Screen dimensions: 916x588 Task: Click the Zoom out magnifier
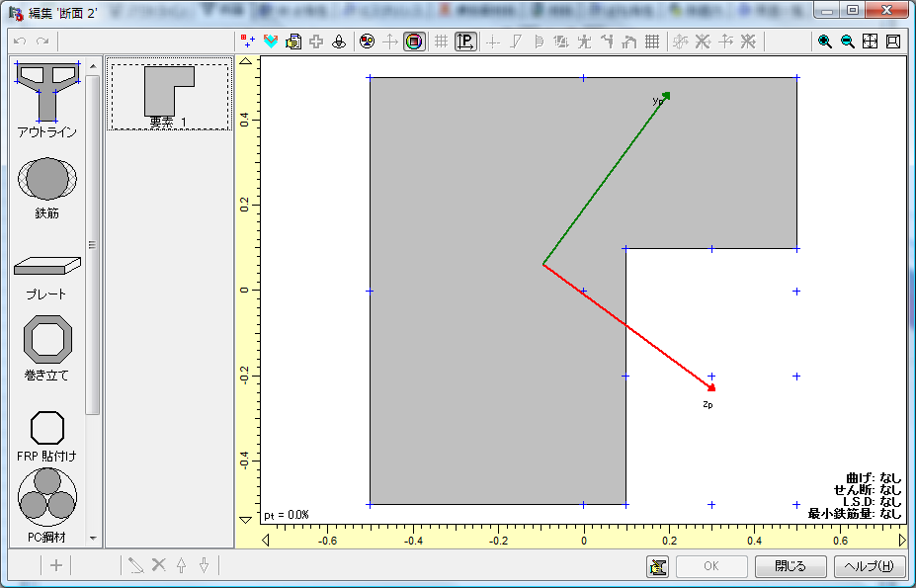pos(847,42)
